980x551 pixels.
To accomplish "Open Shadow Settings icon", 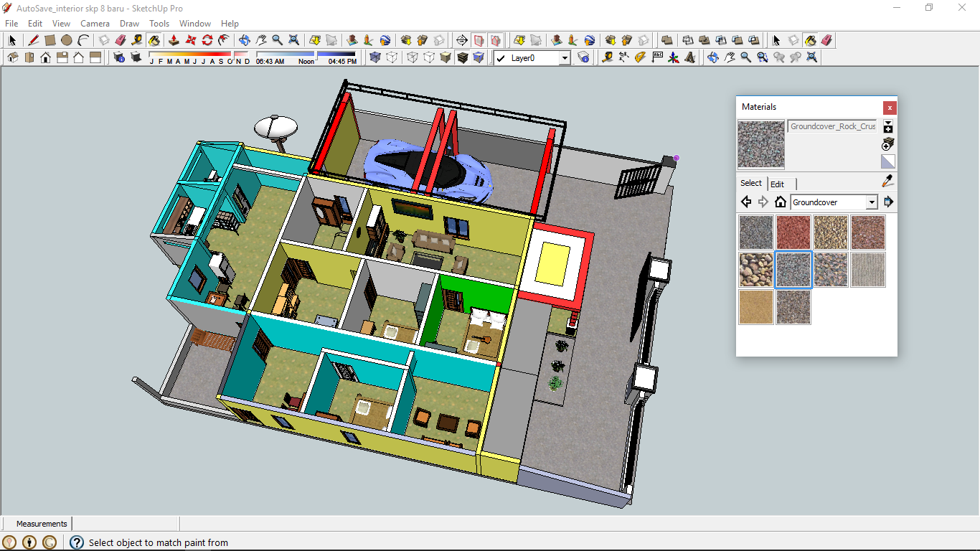I will (119, 57).
